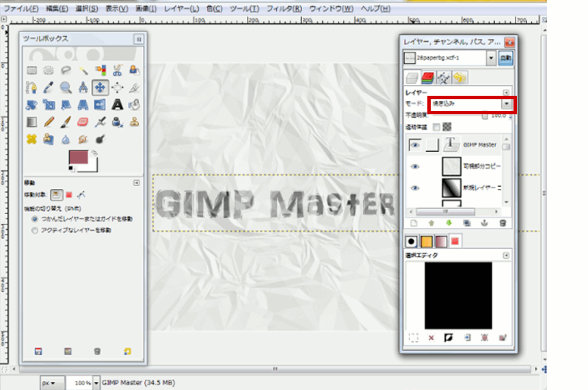The width and height of the screenshot is (588, 390).
Task: Select the Flip tool
Action: (100, 105)
